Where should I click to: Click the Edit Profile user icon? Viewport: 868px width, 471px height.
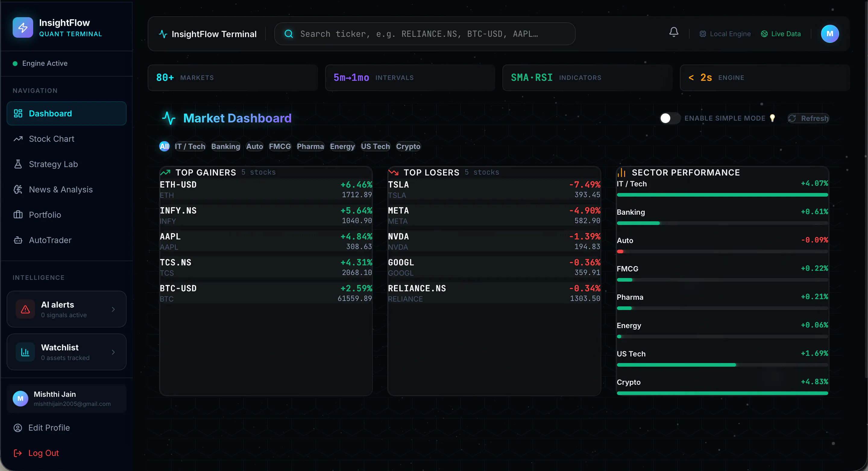pyautogui.click(x=17, y=428)
